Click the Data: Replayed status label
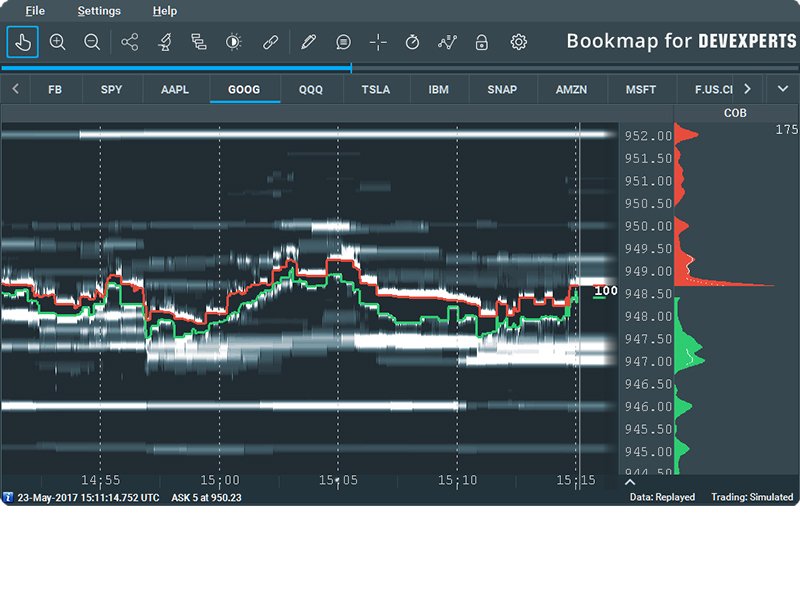The height and width of the screenshot is (600, 800). 664,497
